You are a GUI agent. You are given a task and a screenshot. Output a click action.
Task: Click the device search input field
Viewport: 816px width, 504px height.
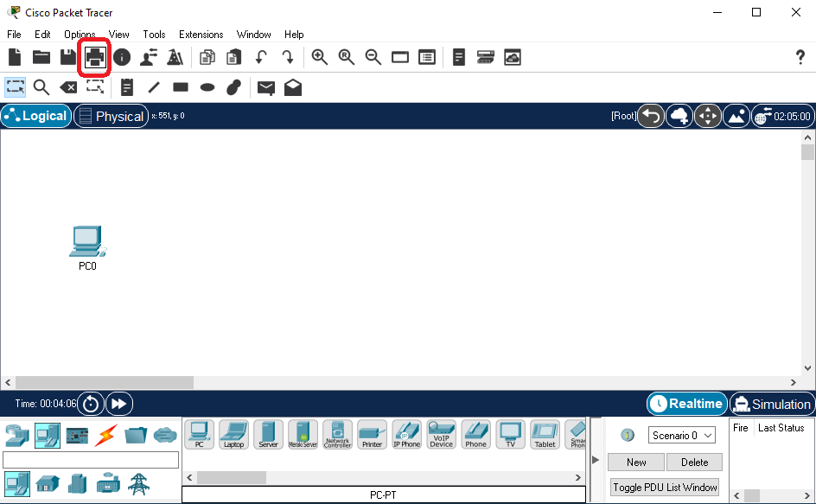[x=91, y=460]
